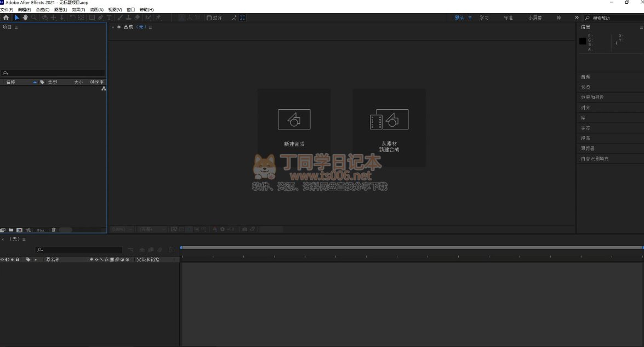Screen dimensions: 644x347
Task: Open project flowchart view icon
Action: (x=104, y=89)
